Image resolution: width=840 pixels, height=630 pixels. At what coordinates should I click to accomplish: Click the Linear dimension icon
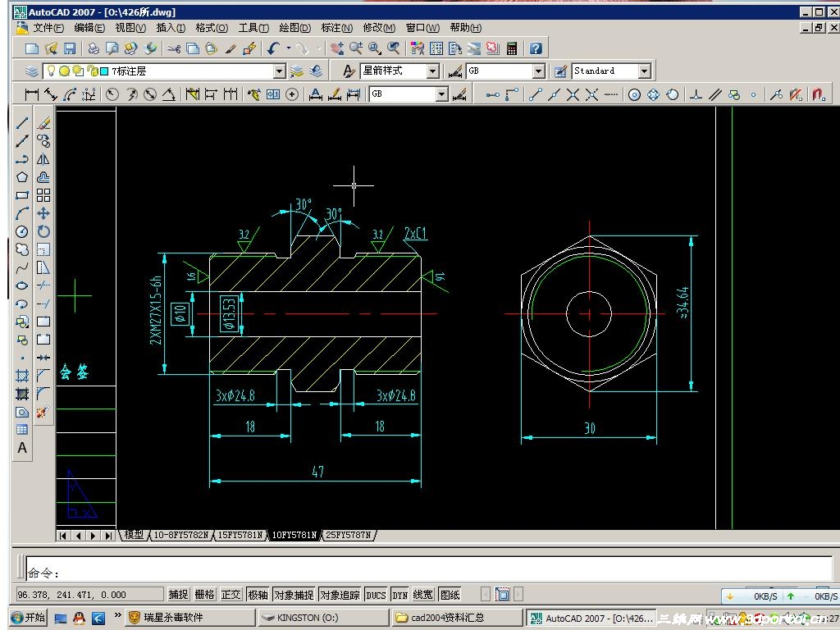click(32, 95)
